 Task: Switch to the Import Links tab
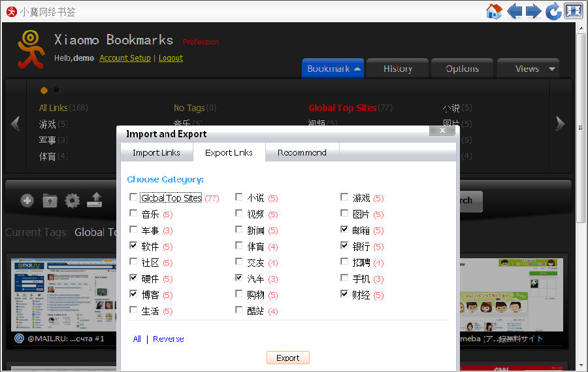pyautogui.click(x=156, y=152)
